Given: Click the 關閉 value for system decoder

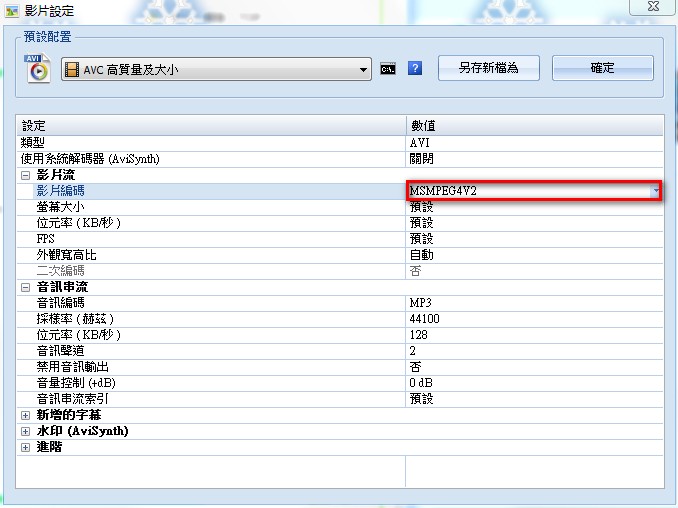Looking at the screenshot, I should pyautogui.click(x=422, y=159).
